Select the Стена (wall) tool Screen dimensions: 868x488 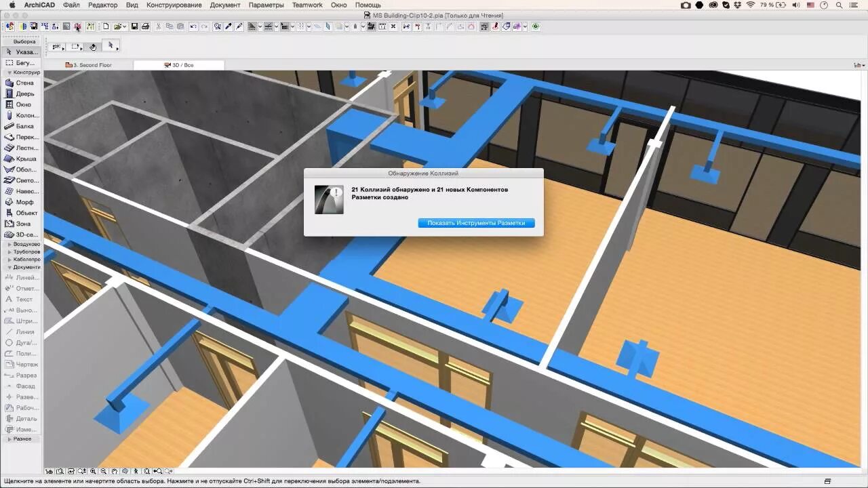(21, 83)
